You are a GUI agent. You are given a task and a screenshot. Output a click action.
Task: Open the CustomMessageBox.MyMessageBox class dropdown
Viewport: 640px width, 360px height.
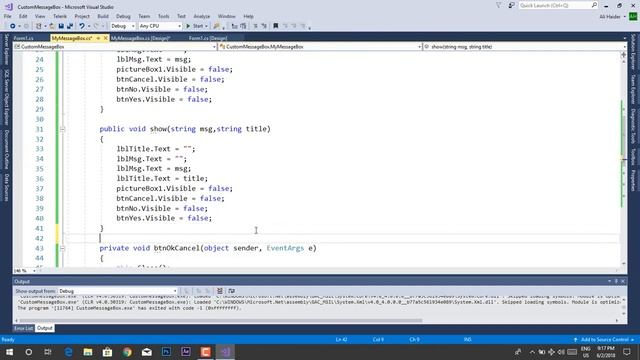(320, 47)
